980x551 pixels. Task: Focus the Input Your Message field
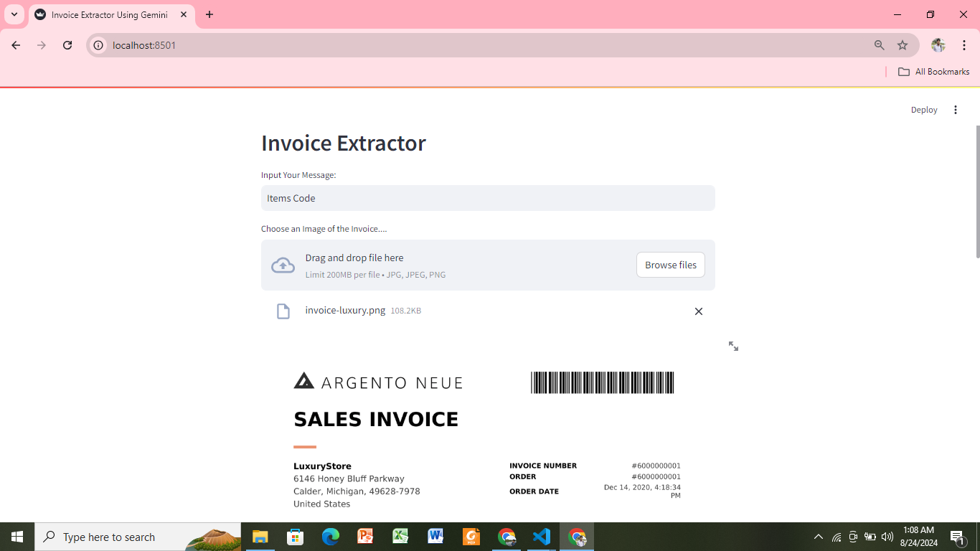click(x=488, y=198)
